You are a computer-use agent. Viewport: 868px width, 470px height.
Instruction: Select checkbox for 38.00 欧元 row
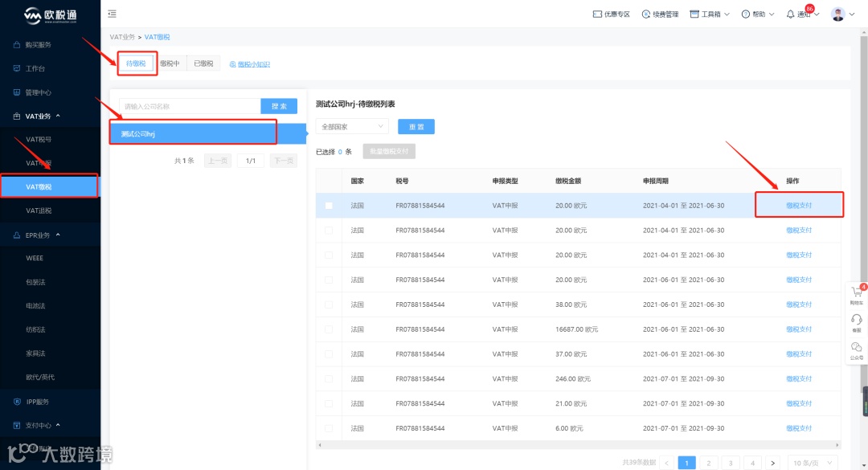tap(329, 305)
